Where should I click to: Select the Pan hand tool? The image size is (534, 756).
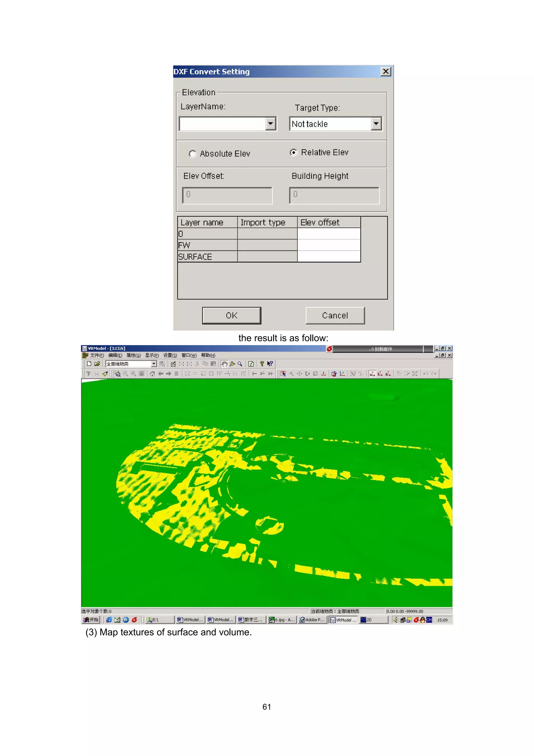click(x=224, y=364)
